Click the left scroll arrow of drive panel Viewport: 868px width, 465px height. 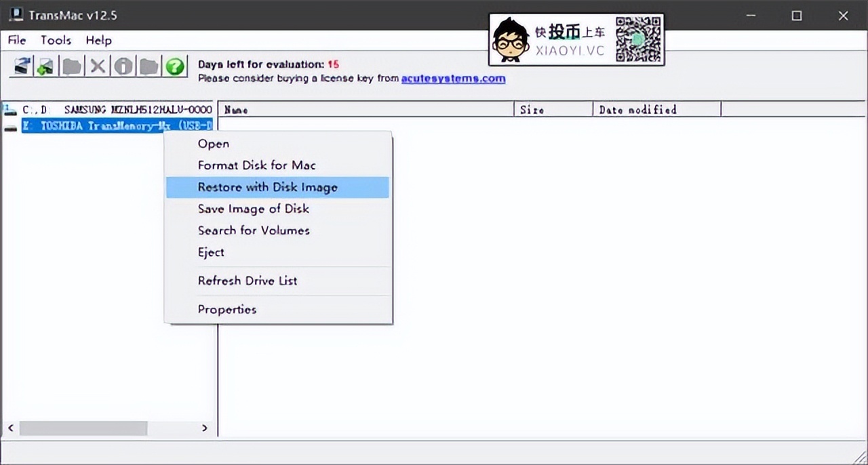pyautogui.click(x=10, y=428)
